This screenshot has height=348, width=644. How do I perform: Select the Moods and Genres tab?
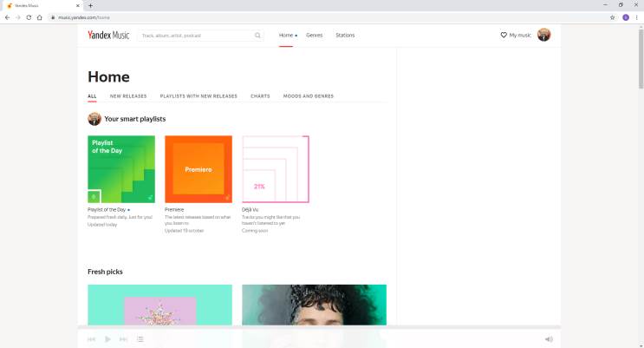click(308, 96)
